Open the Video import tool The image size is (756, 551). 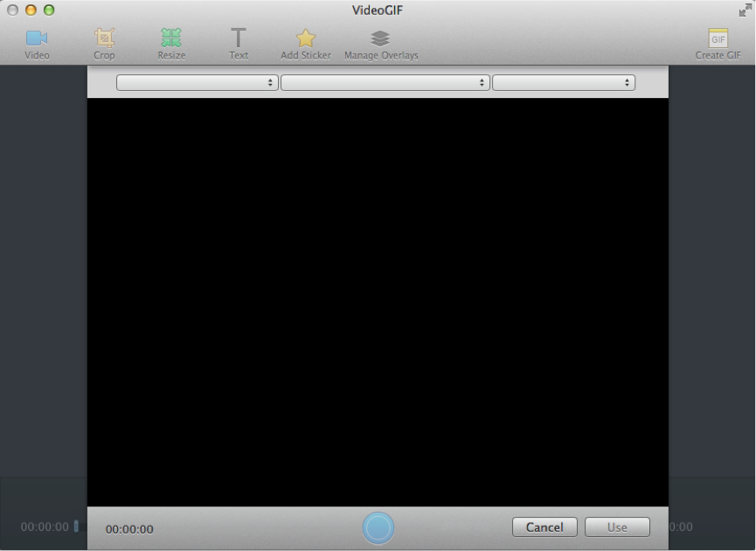[37, 38]
